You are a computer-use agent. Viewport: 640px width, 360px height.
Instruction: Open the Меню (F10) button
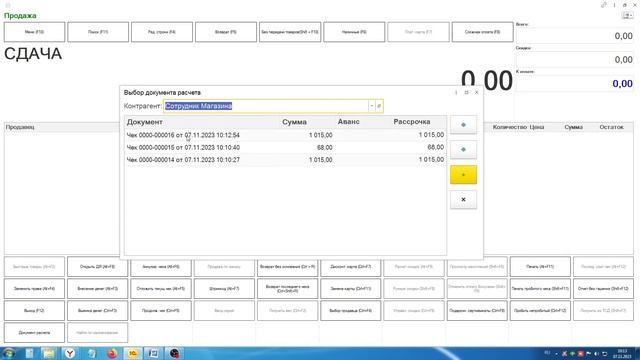click(34, 32)
